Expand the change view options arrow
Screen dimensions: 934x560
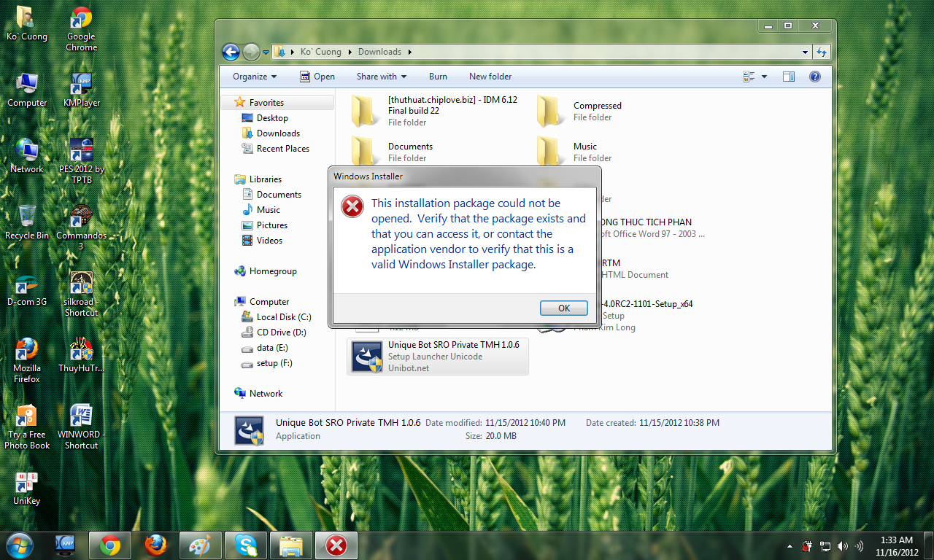pyautogui.click(x=764, y=77)
